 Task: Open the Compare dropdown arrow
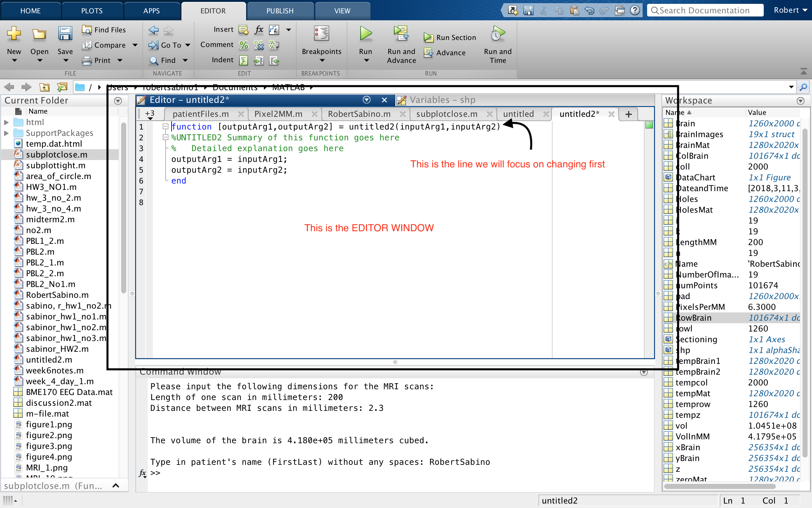tap(135, 45)
